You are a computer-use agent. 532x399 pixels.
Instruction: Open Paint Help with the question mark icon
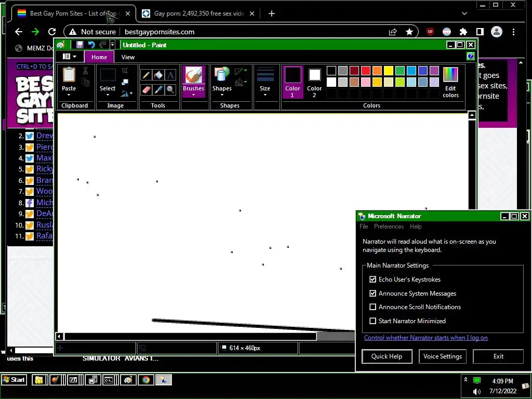point(470,56)
